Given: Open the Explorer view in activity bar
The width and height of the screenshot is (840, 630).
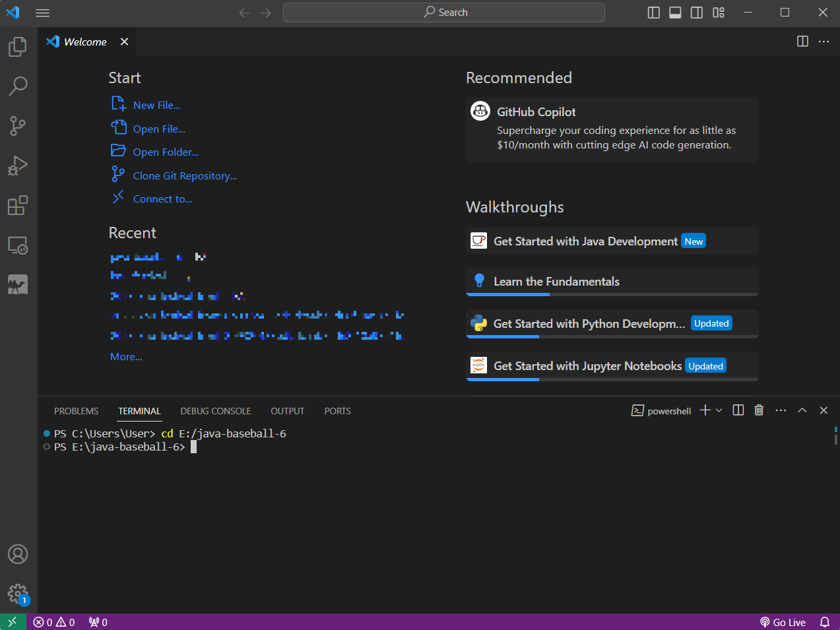Looking at the screenshot, I should pyautogui.click(x=18, y=46).
